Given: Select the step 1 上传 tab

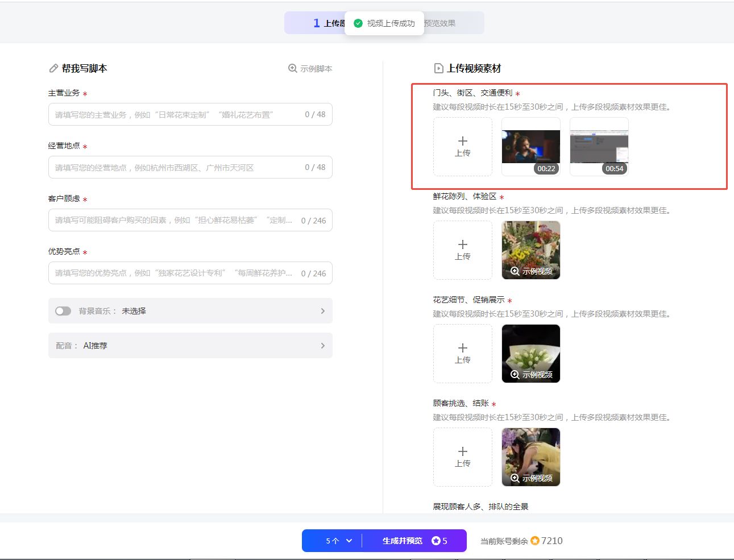Looking at the screenshot, I should coord(328,23).
